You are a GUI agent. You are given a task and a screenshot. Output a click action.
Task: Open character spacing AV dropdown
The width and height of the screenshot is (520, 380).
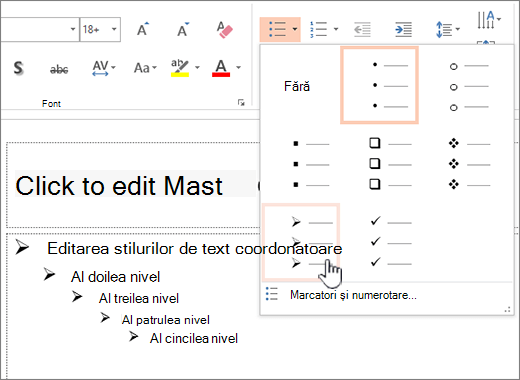point(104,68)
